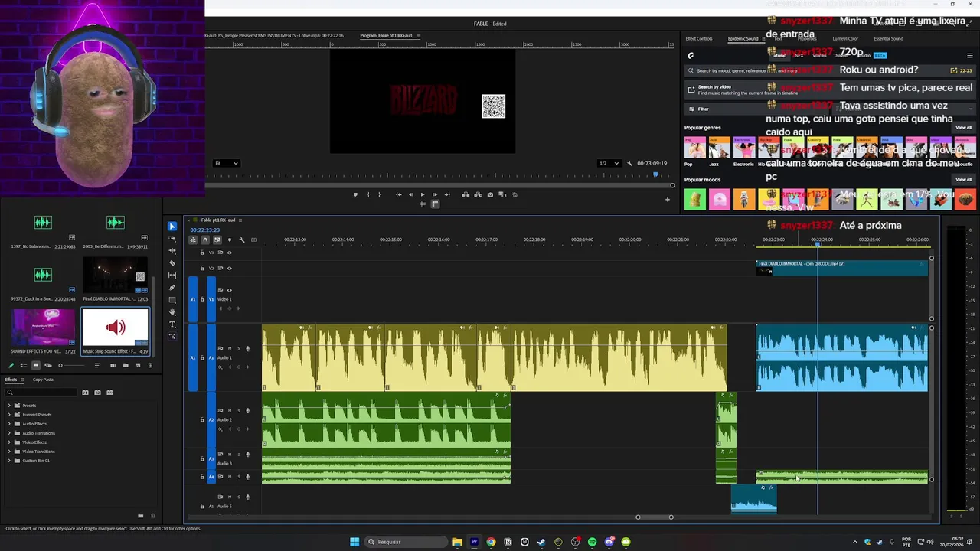This screenshot has width=980, height=551.
Task: Toggle V3 track output eye
Action: [x=229, y=253]
